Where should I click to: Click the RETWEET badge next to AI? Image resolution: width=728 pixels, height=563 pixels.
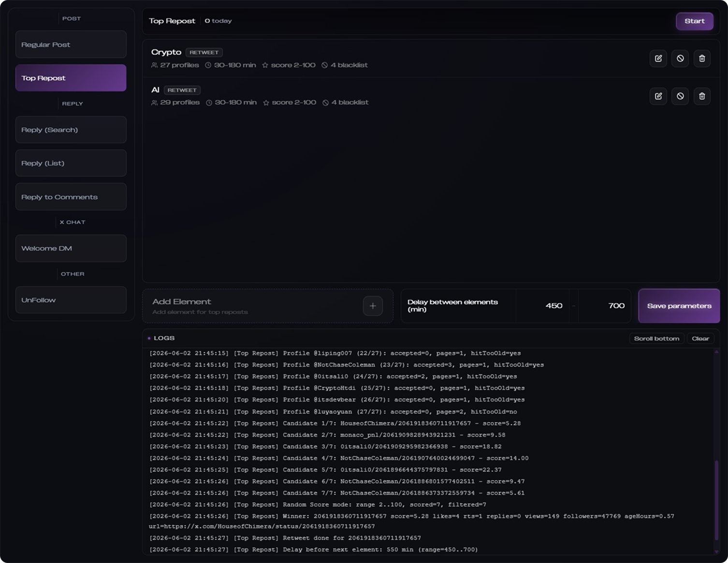(x=182, y=90)
